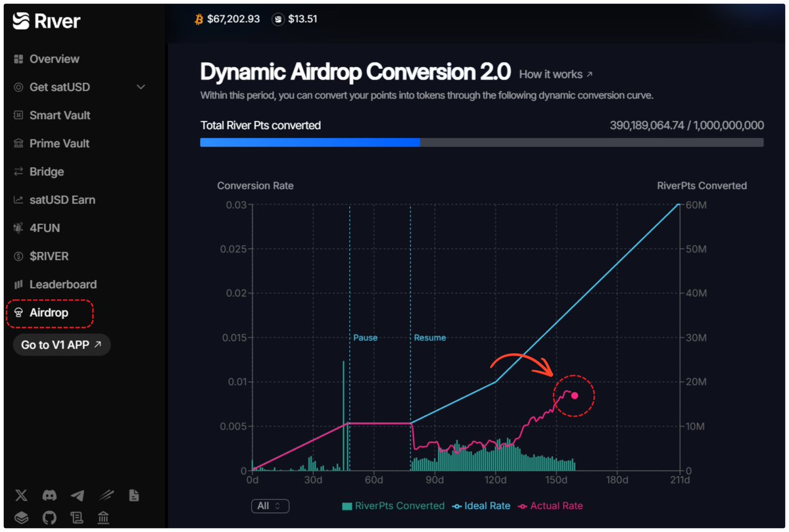Click the three diagonal slashes icon
789x532 pixels.
107,495
